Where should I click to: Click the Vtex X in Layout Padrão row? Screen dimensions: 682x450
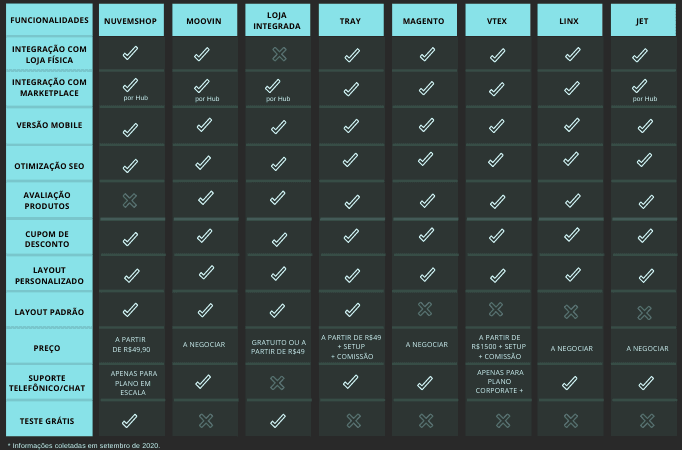pos(496,309)
